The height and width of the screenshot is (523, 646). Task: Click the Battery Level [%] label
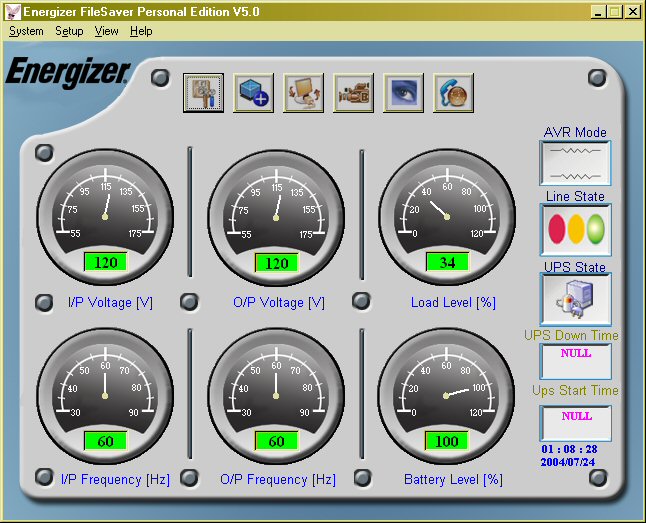pyautogui.click(x=453, y=480)
